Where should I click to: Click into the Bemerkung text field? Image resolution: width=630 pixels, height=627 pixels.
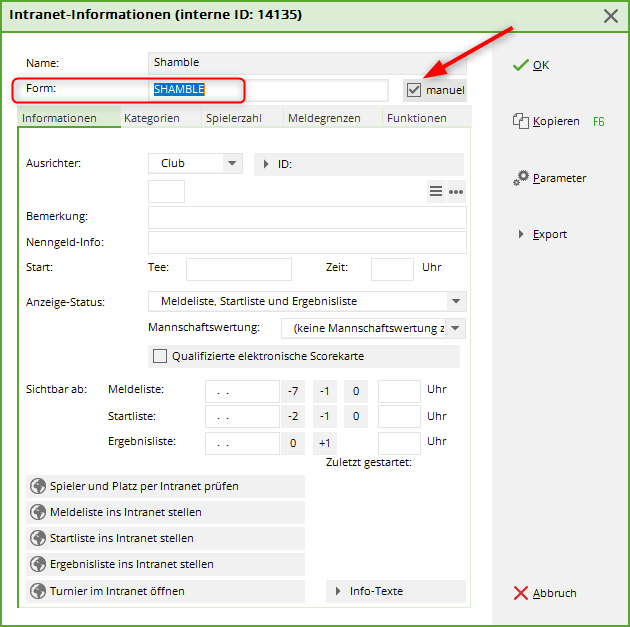pyautogui.click(x=307, y=217)
